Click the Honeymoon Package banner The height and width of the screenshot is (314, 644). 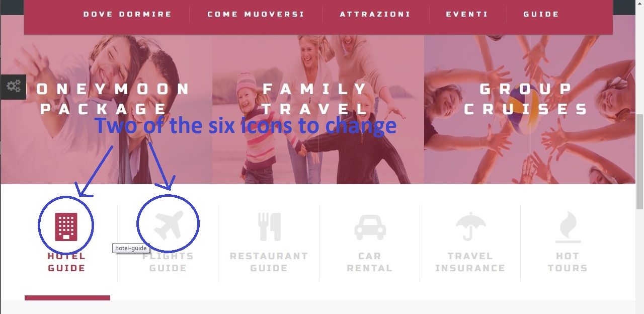106,110
